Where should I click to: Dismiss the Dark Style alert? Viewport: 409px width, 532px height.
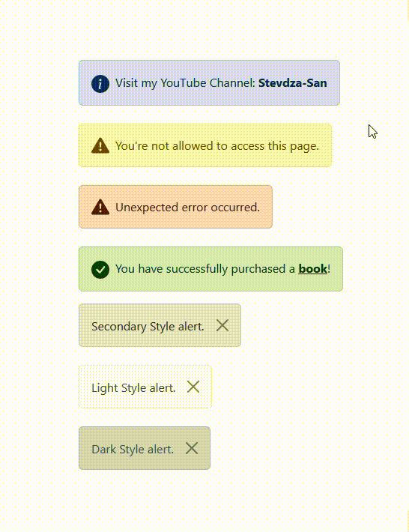(192, 448)
